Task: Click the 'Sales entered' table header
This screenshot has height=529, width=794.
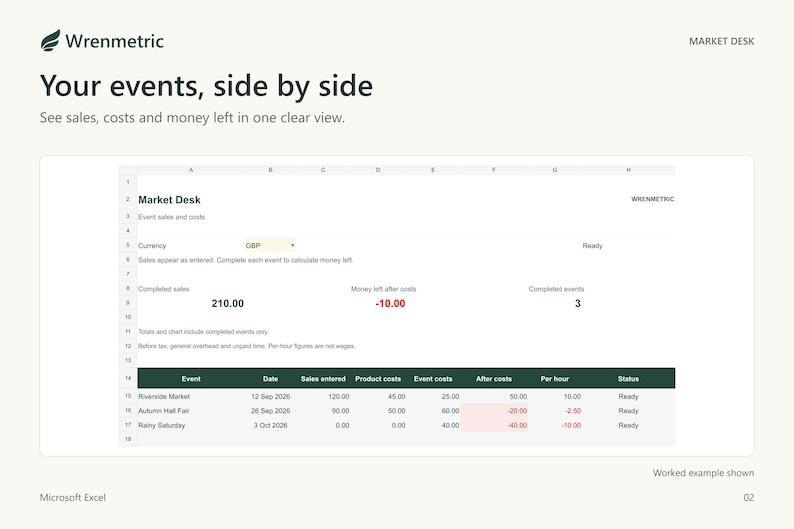Action: point(323,379)
